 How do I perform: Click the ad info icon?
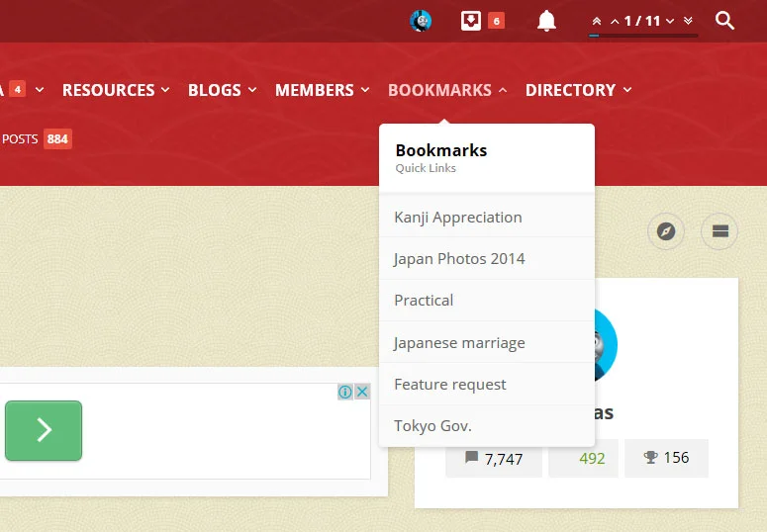pos(344,392)
